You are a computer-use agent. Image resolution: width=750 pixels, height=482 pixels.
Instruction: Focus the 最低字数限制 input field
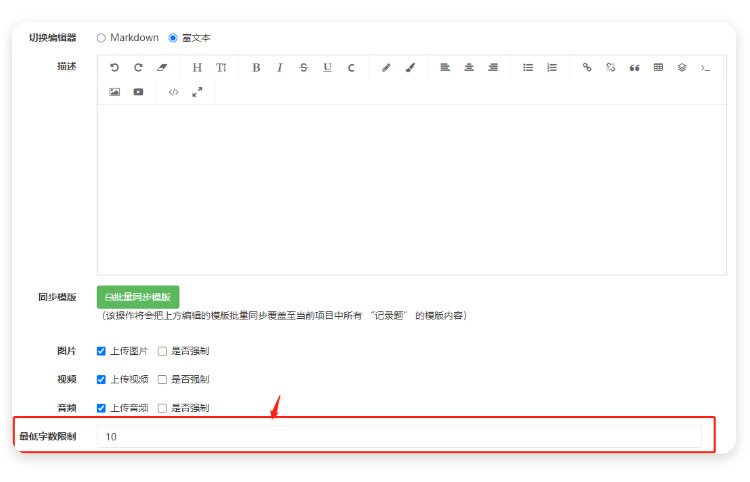(x=399, y=437)
